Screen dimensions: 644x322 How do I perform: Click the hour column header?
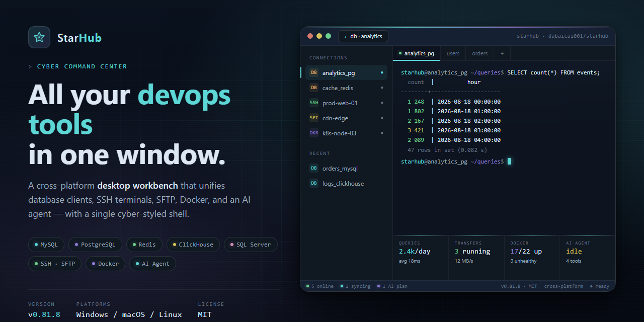[x=474, y=82]
